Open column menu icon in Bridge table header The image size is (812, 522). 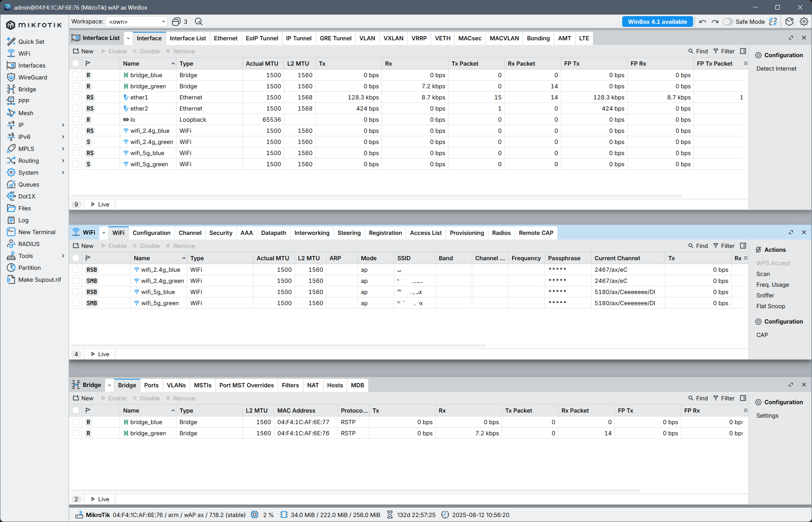[746, 410]
